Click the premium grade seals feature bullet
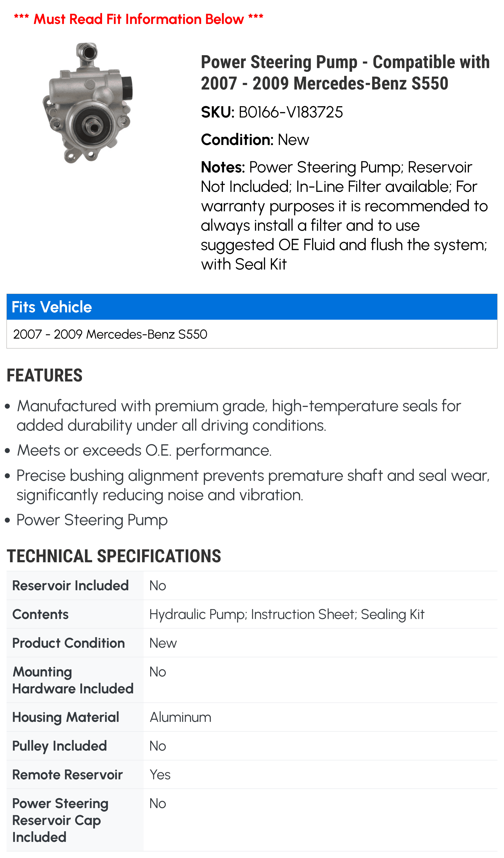 238,415
